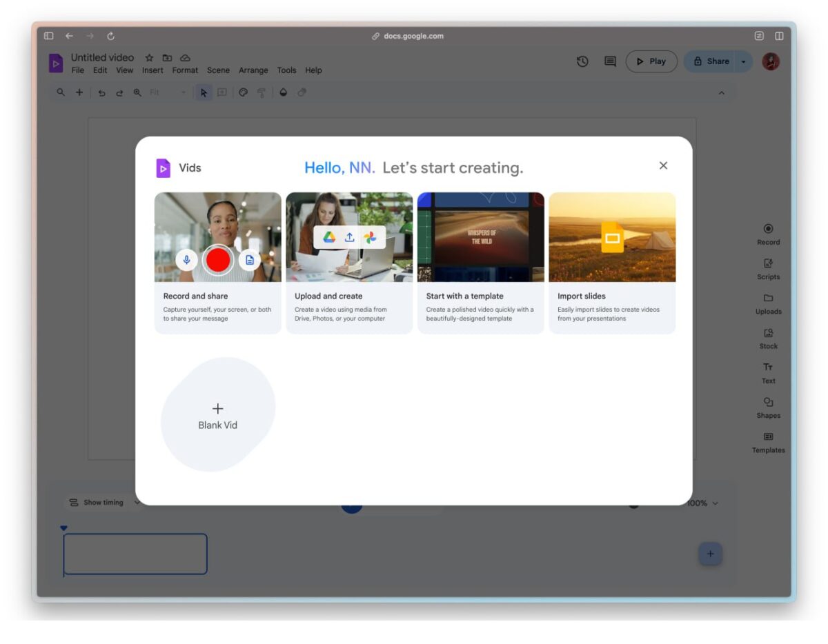
Task: Open the Share dropdown arrow
Action: click(x=743, y=61)
